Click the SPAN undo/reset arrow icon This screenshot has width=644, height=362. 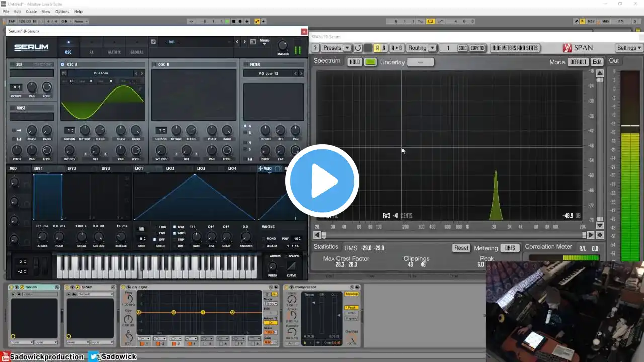coord(358,48)
